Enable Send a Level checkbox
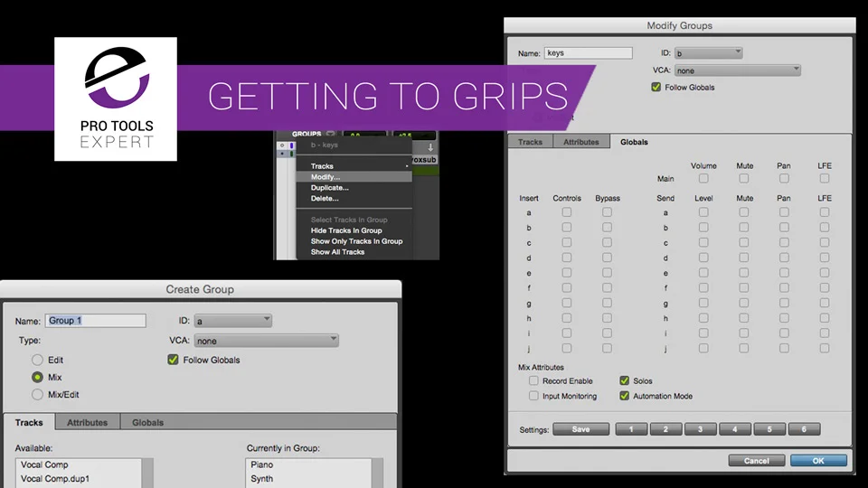The width and height of the screenshot is (868, 488). pos(703,211)
